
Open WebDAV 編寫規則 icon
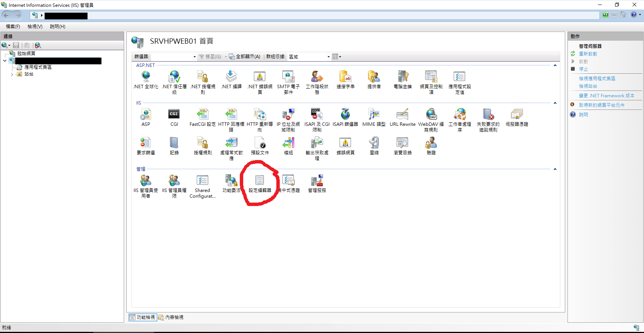coord(431,120)
